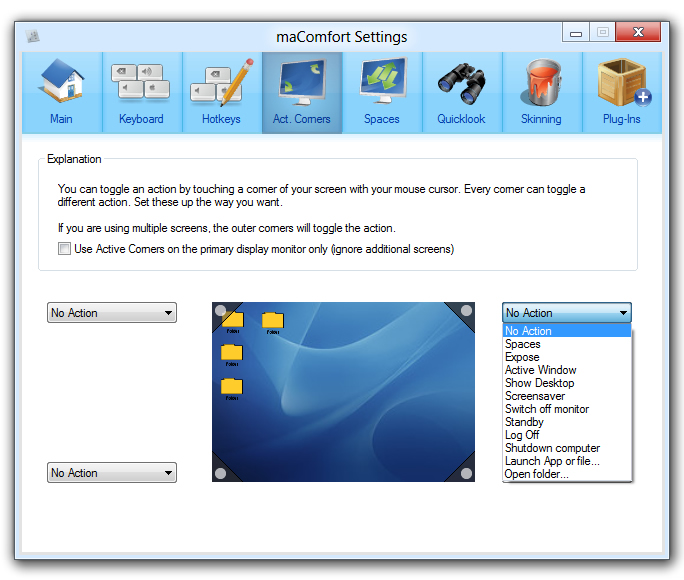Select Screensaver in the dropdown list
This screenshot has height=580, width=684.
tap(535, 396)
